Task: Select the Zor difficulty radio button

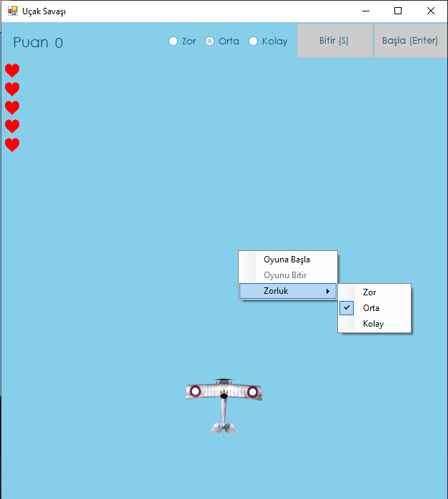Action: 173,41
